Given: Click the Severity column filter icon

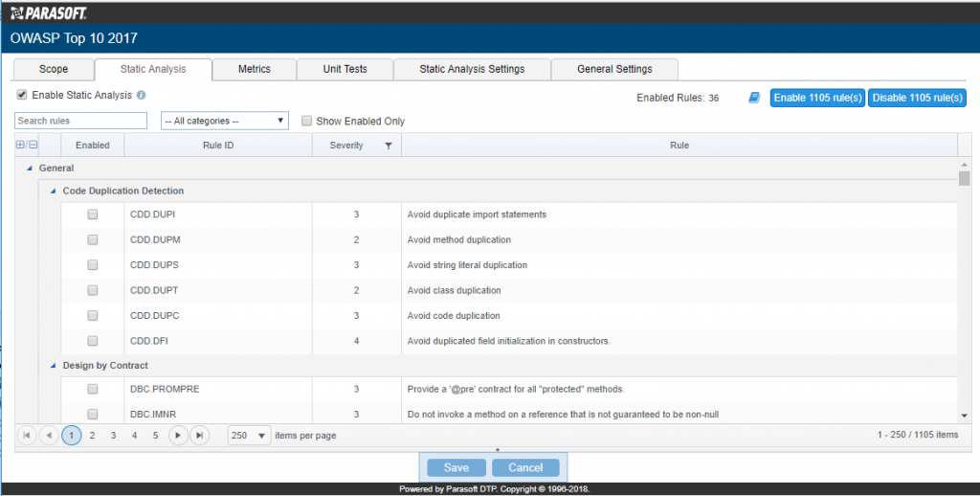Looking at the screenshot, I should point(388,146).
